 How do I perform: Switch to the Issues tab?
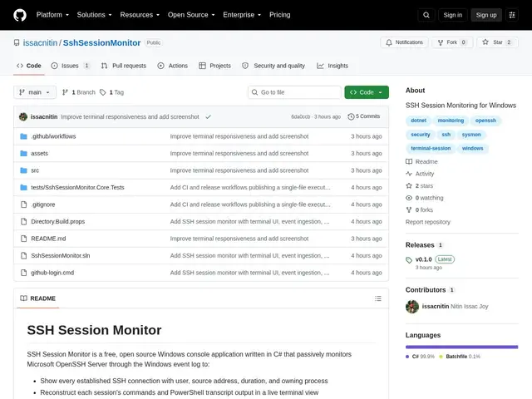(71, 66)
